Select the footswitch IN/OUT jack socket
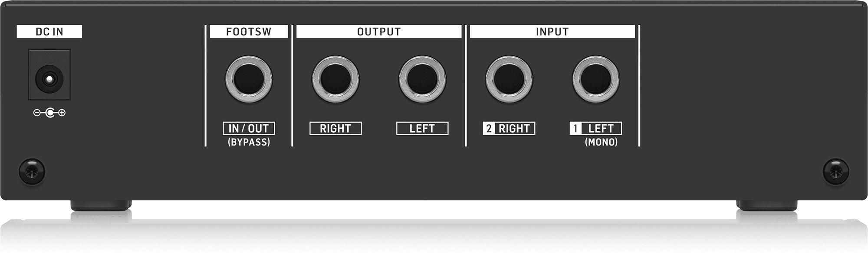This screenshot has width=868, height=253. [x=249, y=79]
